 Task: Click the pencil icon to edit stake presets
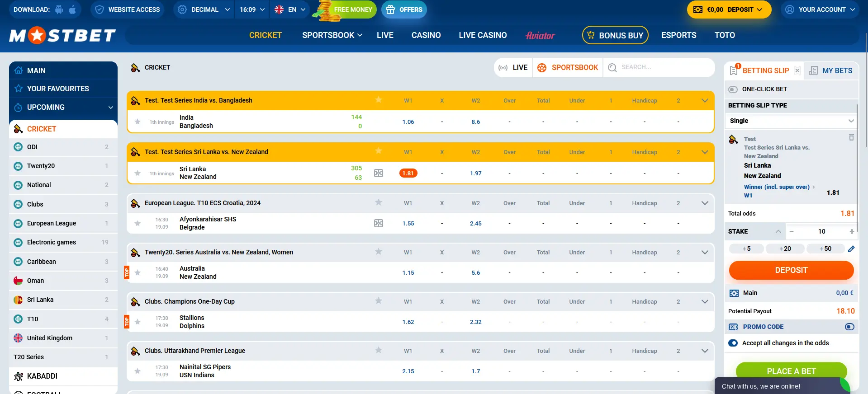click(x=851, y=249)
